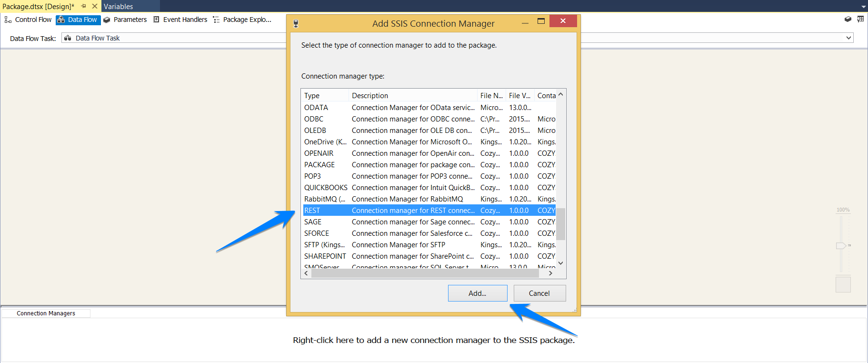Select the OLEDB connection type row
The width and height of the screenshot is (868, 363).
click(429, 131)
